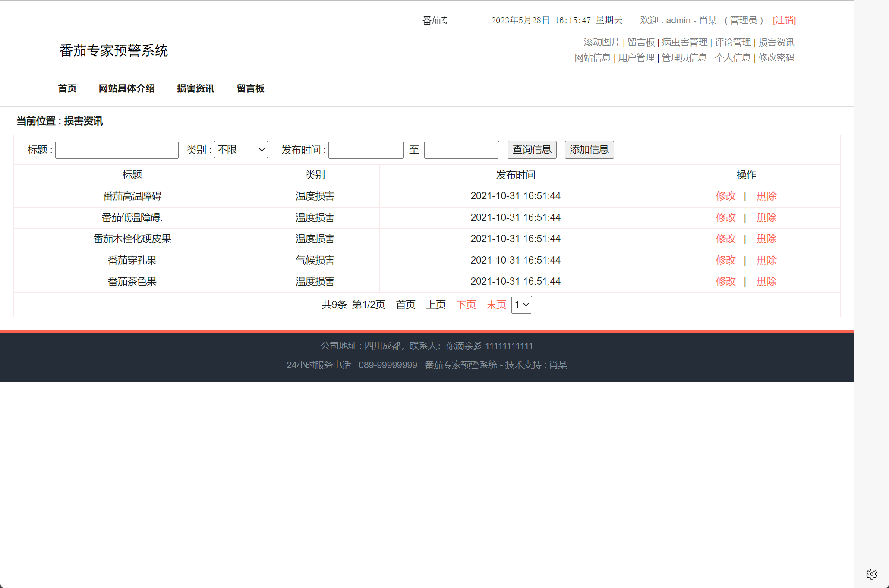Click the end date field after 至
Screen dimensions: 889x588
click(461, 150)
